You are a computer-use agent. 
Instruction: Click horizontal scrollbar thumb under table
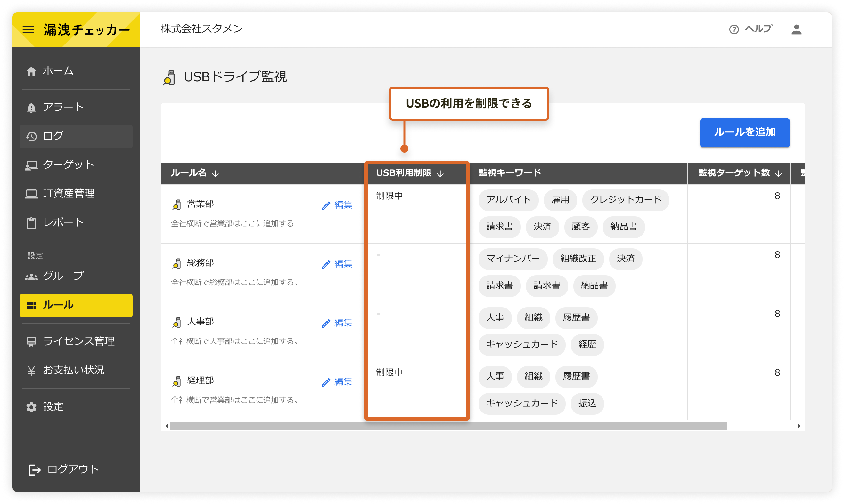point(448,426)
